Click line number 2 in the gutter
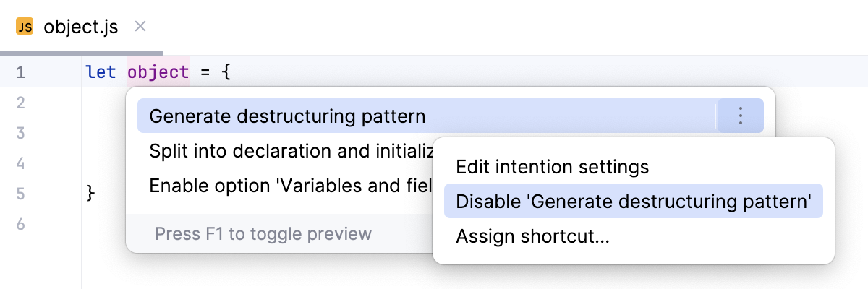The height and width of the screenshot is (289, 868). pyautogui.click(x=20, y=103)
